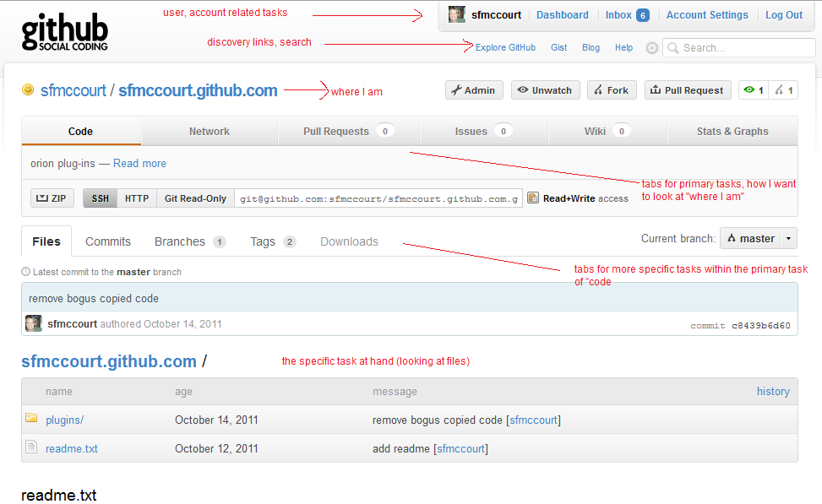Click sfmccourt link in plugins row message
Viewport: 822px width, 504px height.
point(533,420)
